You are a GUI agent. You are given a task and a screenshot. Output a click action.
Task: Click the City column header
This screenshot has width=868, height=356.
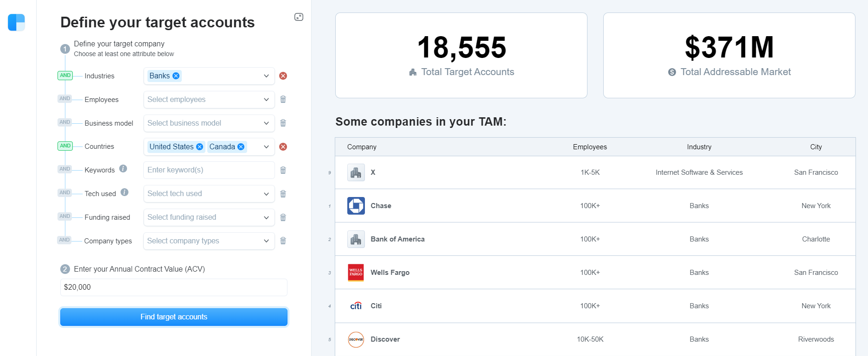[816, 147]
